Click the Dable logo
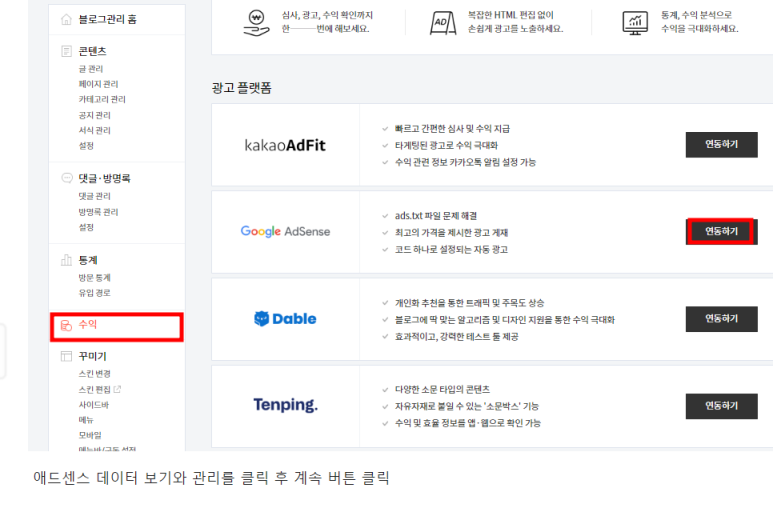The image size is (773, 508). pos(285,319)
